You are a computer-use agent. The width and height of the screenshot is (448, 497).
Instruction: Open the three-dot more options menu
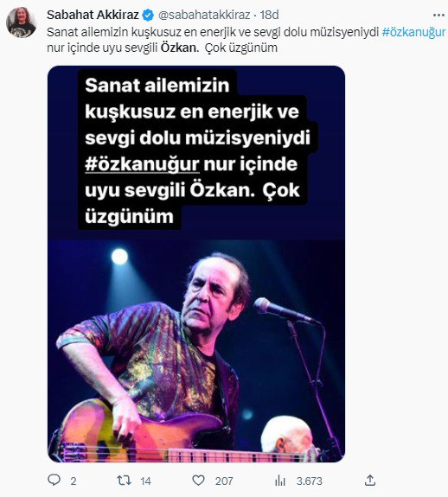438,15
